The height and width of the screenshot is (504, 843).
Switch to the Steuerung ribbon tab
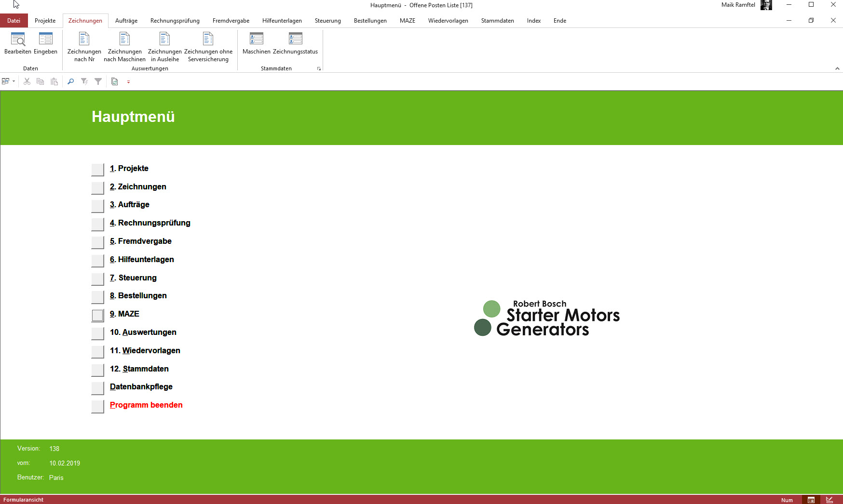[328, 21]
